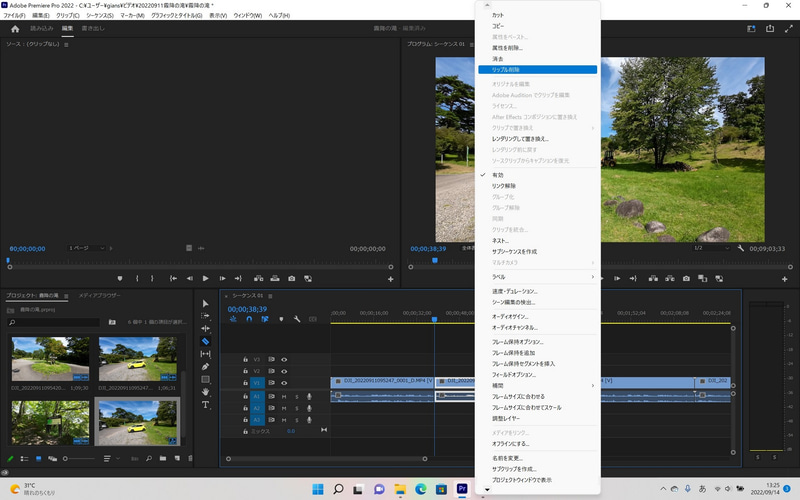800x500 pixels.
Task: Switch to メディアブラウザー panel tab
Action: (100, 296)
